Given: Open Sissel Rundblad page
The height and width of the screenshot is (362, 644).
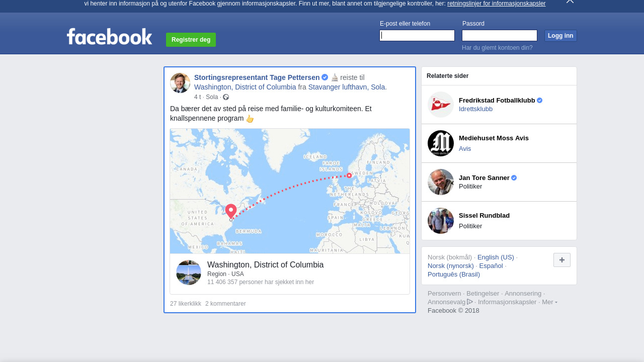Looking at the screenshot, I should coord(484,216).
